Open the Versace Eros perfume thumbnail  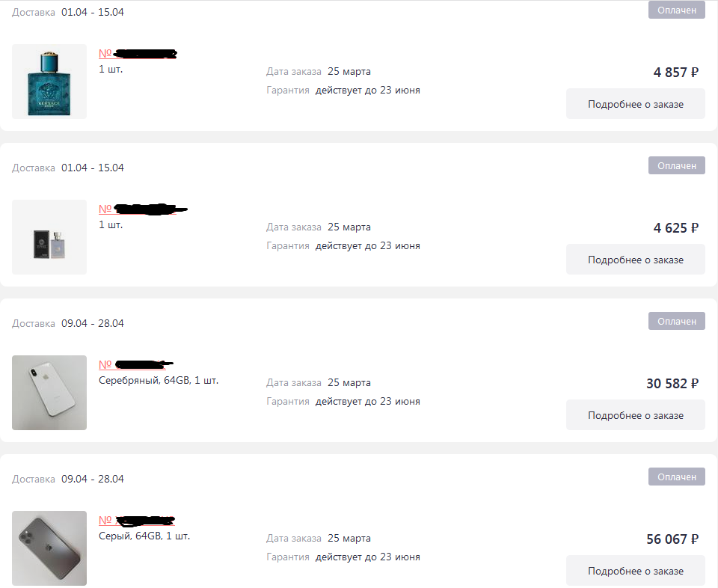click(49, 82)
